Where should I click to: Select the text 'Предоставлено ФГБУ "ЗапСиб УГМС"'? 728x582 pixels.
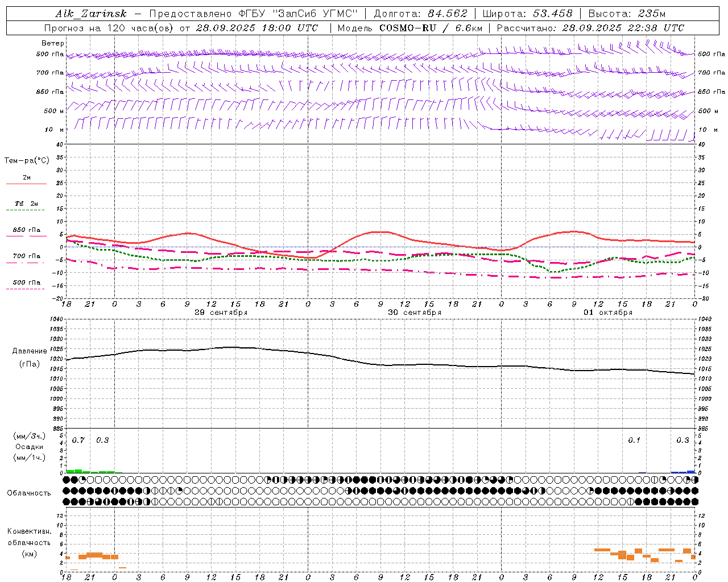[253, 14]
